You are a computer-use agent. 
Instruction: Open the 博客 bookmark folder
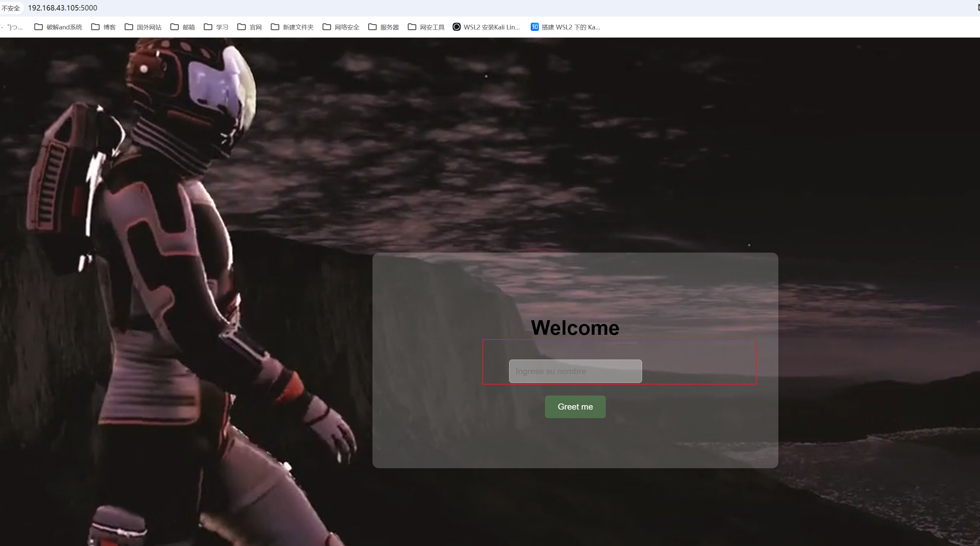pyautogui.click(x=104, y=27)
